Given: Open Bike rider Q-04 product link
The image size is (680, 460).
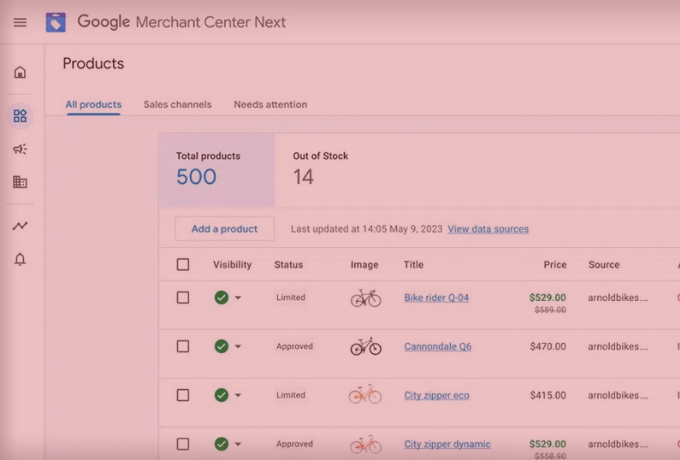Looking at the screenshot, I should [x=436, y=297].
